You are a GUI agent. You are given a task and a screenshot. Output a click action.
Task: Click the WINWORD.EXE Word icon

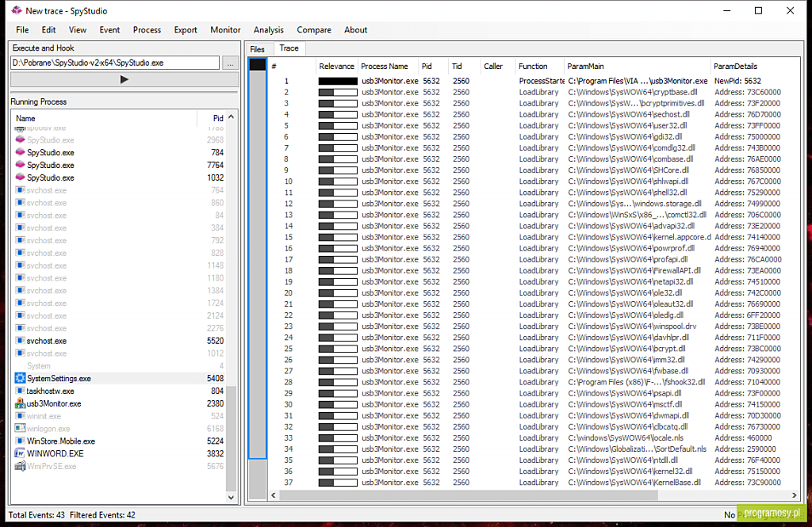point(20,453)
